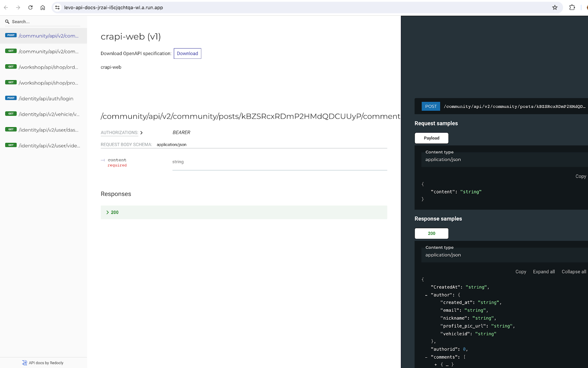This screenshot has width=588, height=368.
Task: Open POST /identity/api/auth/login endpoint
Action: tap(43, 98)
